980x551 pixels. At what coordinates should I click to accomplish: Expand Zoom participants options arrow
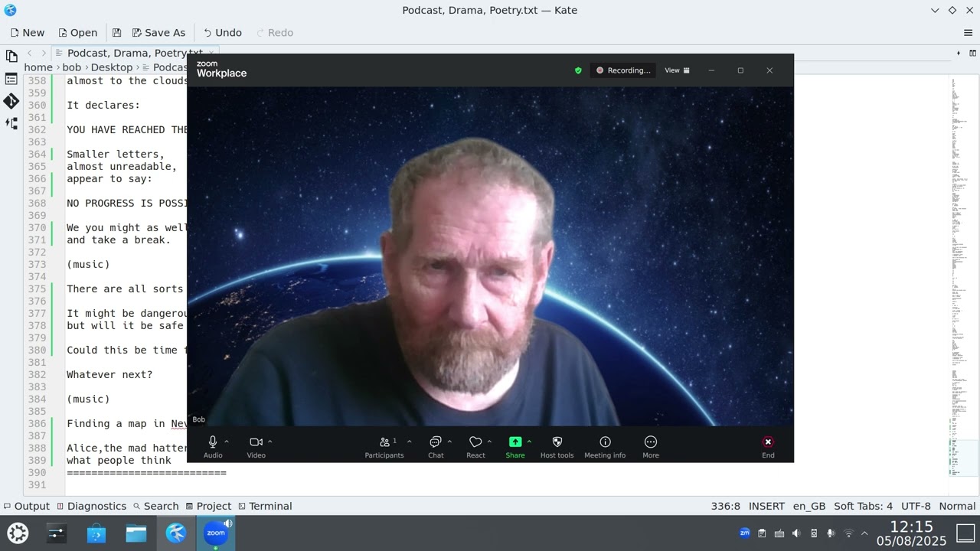[409, 442]
